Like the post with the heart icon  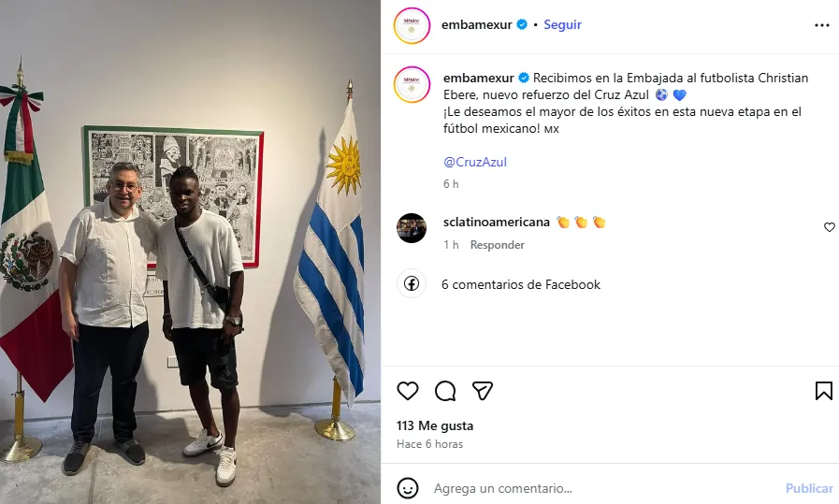(x=407, y=391)
